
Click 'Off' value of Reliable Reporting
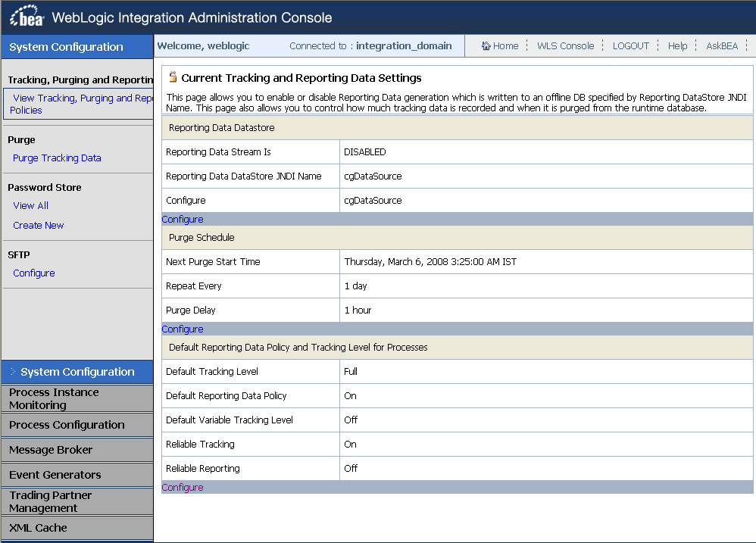[x=351, y=468]
